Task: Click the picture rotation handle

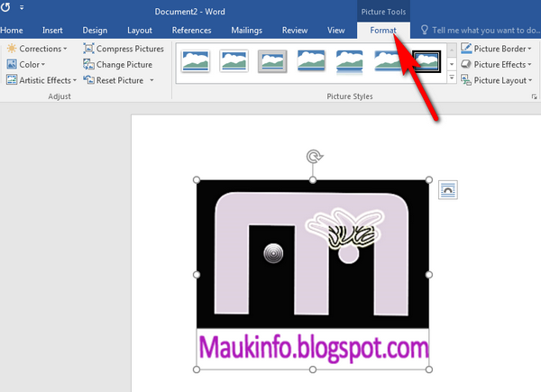Action: tap(314, 157)
